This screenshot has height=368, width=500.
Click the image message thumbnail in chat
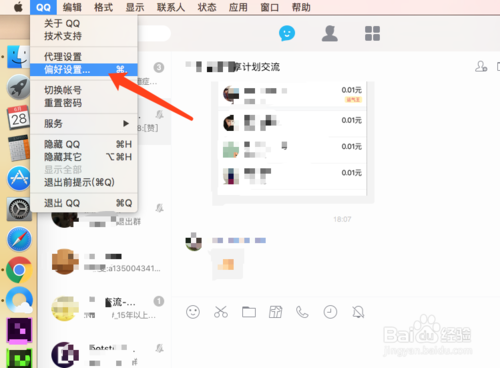(x=227, y=265)
